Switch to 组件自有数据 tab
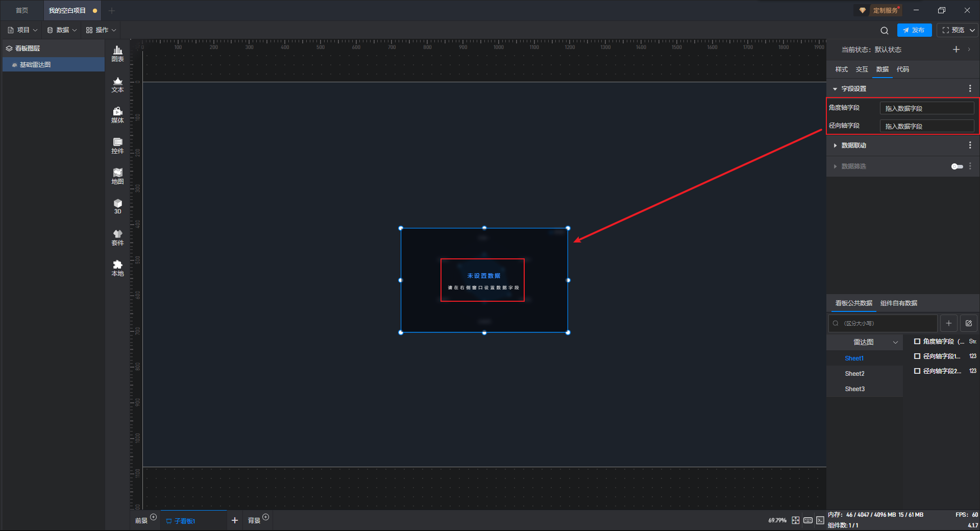This screenshot has height=531, width=980. (899, 303)
